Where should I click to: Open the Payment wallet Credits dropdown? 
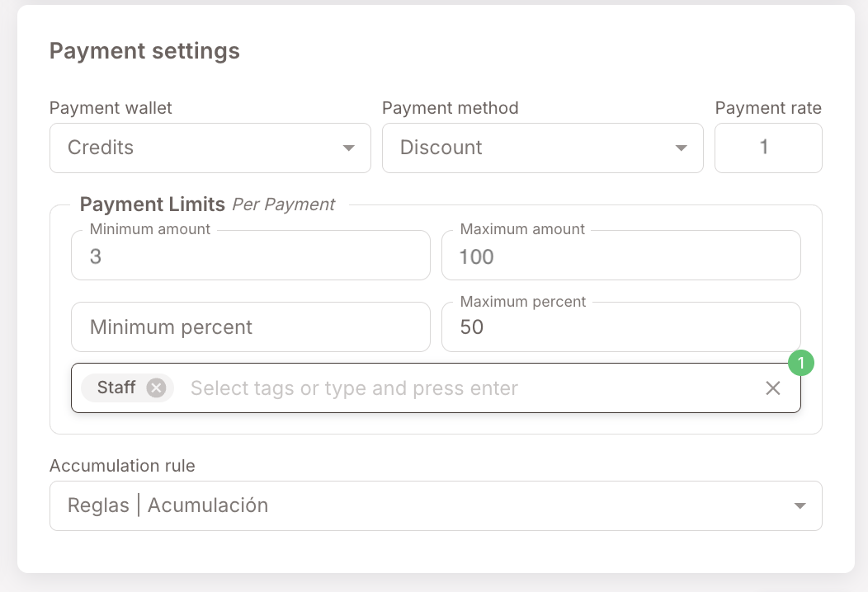pyautogui.click(x=210, y=148)
